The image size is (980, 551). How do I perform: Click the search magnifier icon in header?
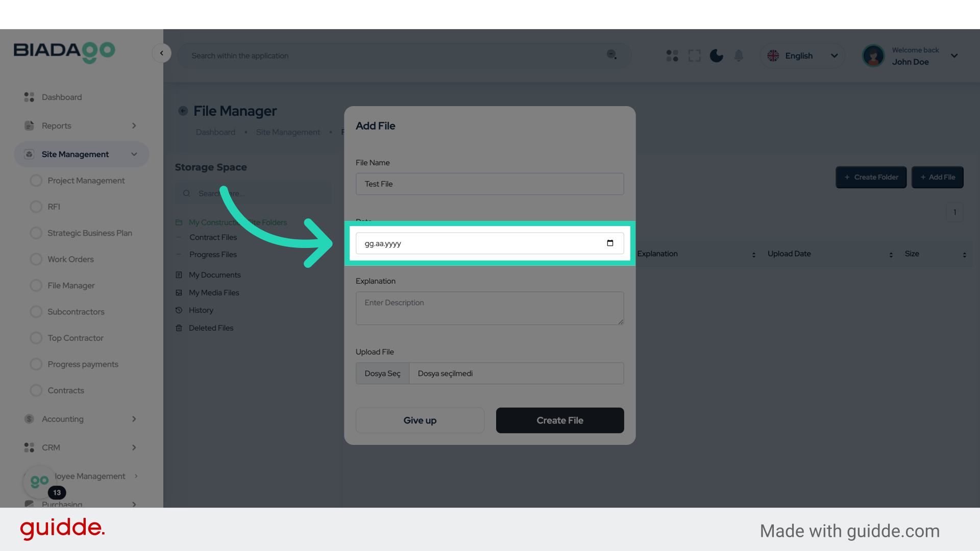611,55
